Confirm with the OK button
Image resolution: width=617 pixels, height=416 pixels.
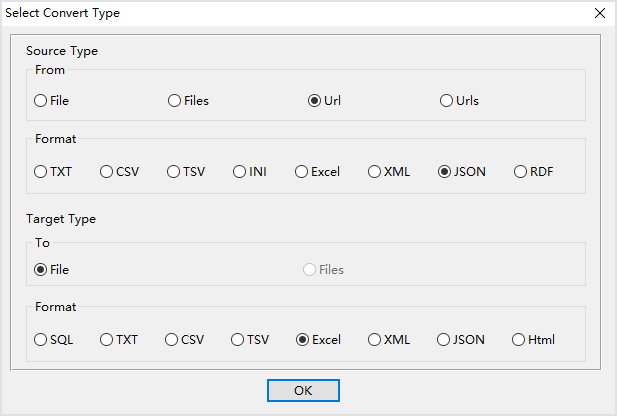(303, 390)
